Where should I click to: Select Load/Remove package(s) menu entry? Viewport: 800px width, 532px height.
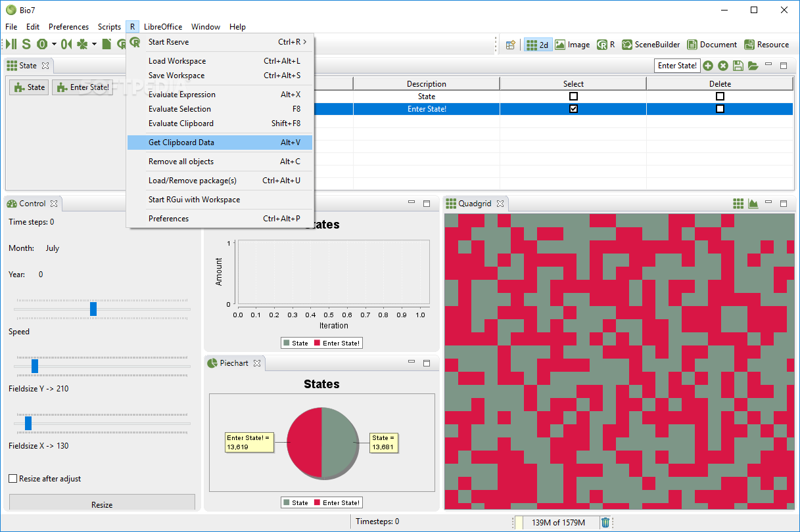click(220, 181)
